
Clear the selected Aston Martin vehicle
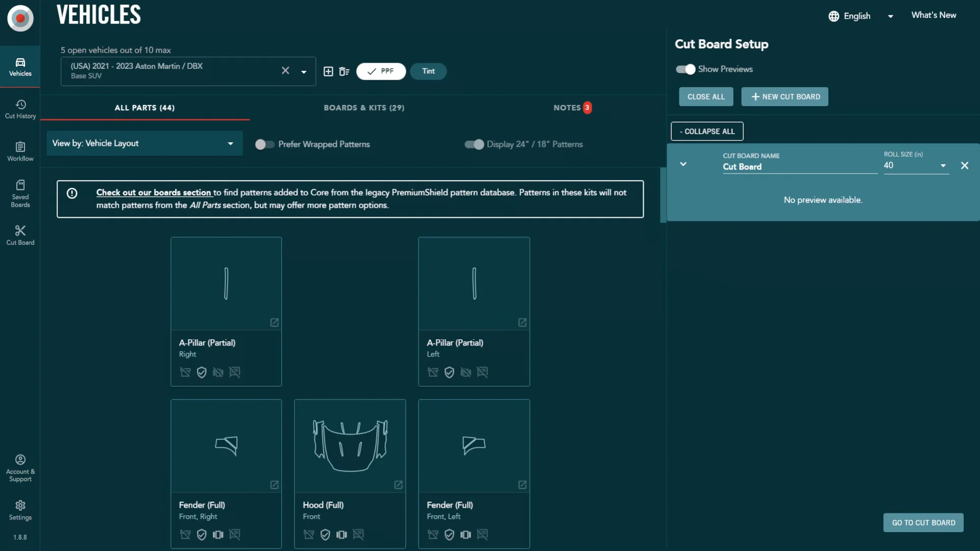click(x=285, y=70)
